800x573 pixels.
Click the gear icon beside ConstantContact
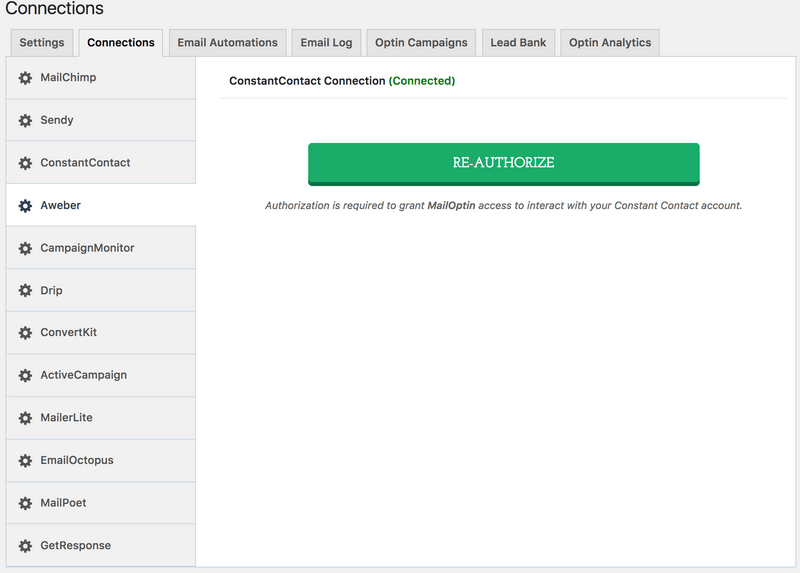[x=25, y=163]
